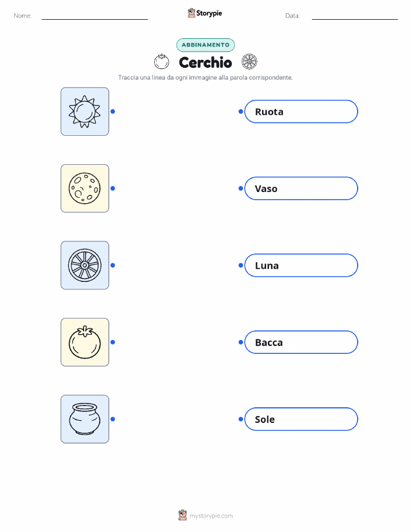
Task: Select the Ruota word box
Action: [x=301, y=111]
